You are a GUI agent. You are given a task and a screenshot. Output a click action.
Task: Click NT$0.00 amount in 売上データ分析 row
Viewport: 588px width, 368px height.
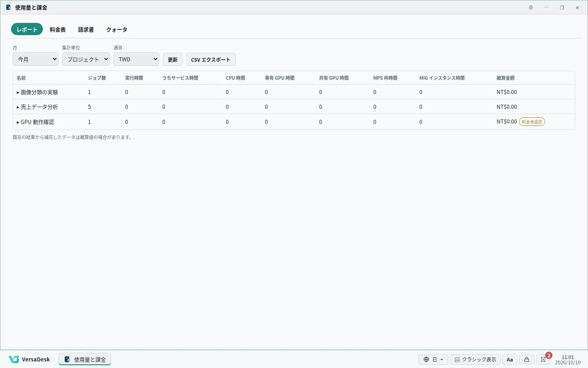click(x=507, y=107)
